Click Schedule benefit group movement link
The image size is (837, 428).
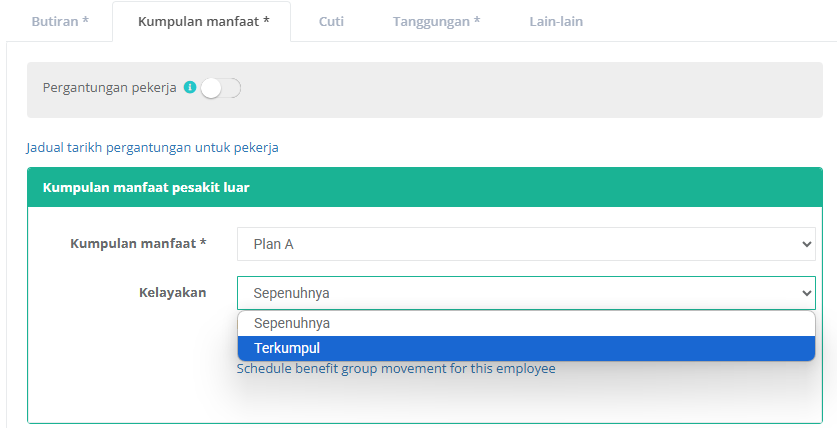[x=396, y=368]
